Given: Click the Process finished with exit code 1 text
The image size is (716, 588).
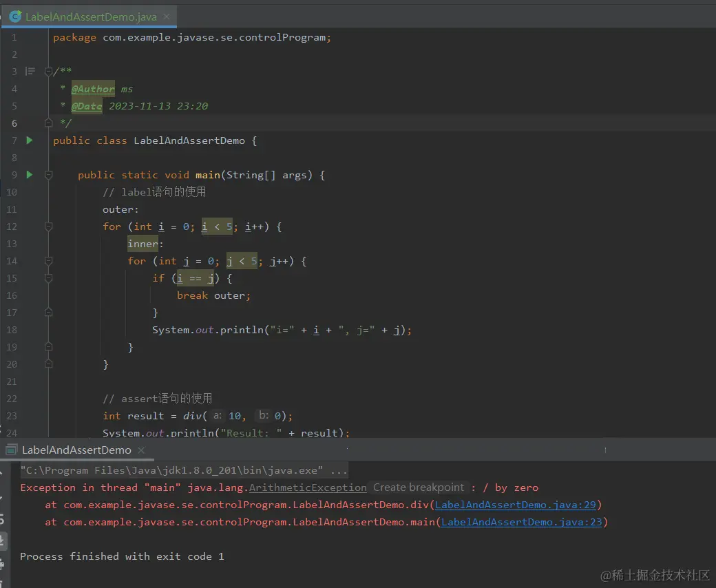Looking at the screenshot, I should [122, 556].
